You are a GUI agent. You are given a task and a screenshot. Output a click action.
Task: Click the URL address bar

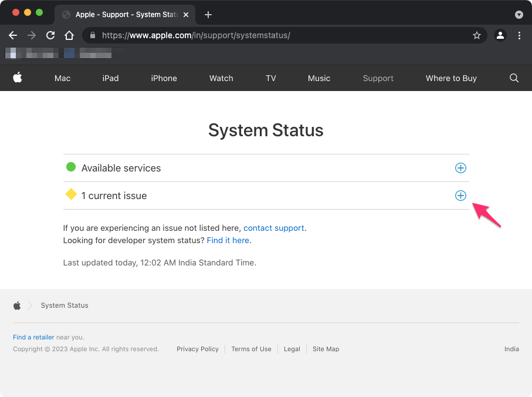(284, 35)
